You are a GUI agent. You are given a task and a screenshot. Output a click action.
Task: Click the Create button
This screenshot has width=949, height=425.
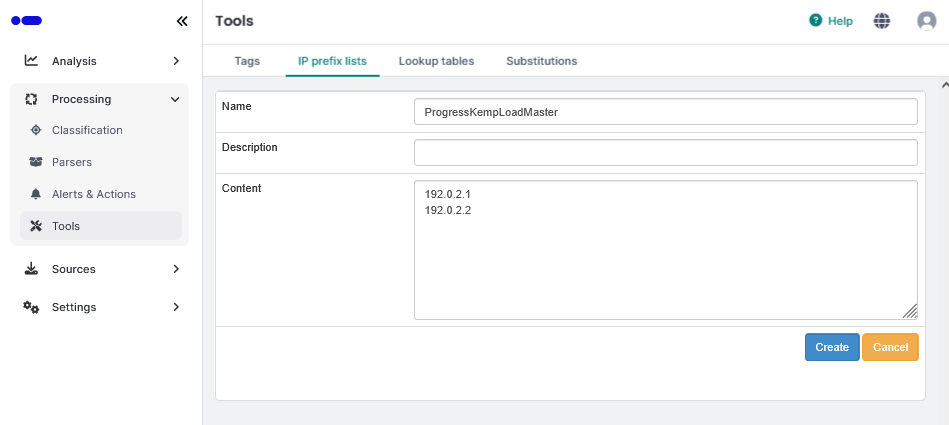tap(832, 347)
